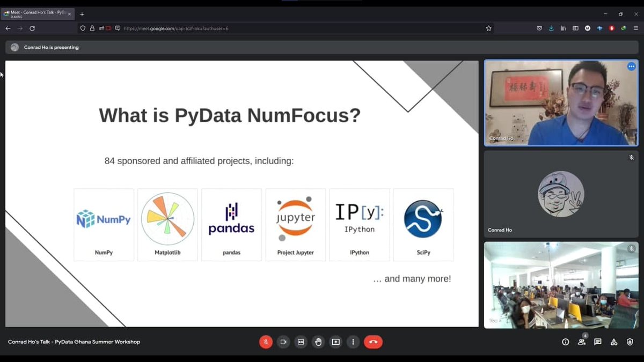
Task: Open the Activities shapes icon
Action: tap(614, 342)
